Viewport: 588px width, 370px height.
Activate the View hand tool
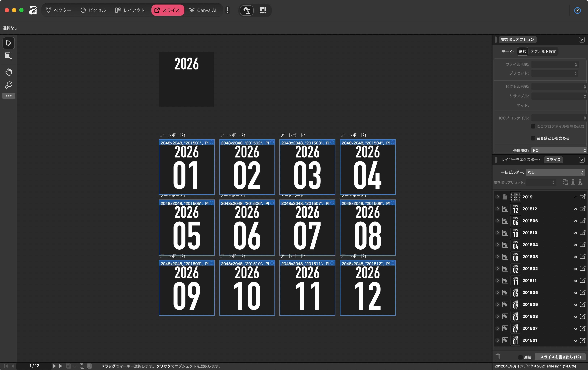coord(9,72)
